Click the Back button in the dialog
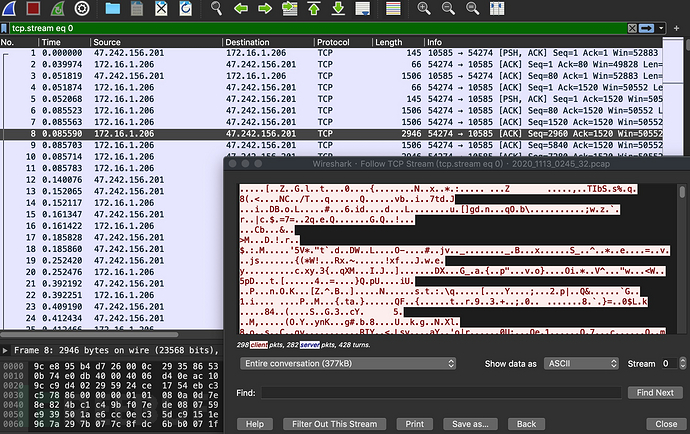This screenshot has width=690, height=434. [x=526, y=424]
